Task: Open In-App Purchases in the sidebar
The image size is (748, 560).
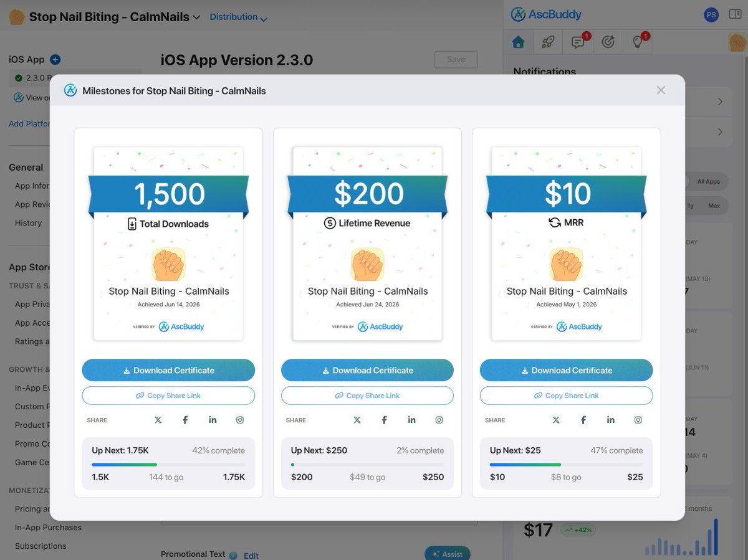Action: pos(48,527)
